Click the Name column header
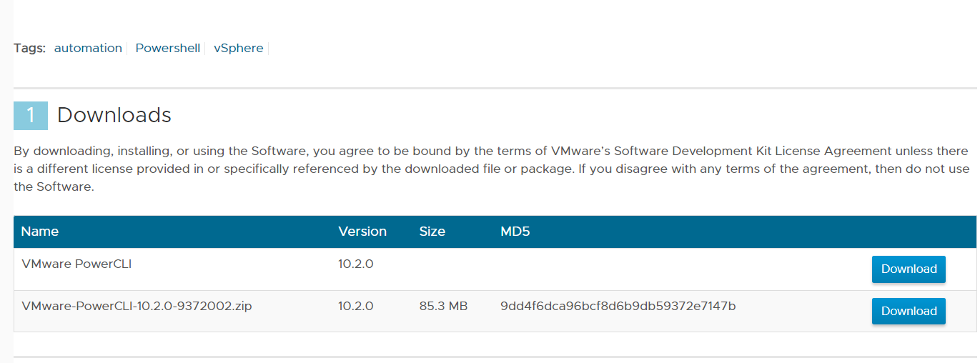The height and width of the screenshot is (363, 980). [x=40, y=232]
